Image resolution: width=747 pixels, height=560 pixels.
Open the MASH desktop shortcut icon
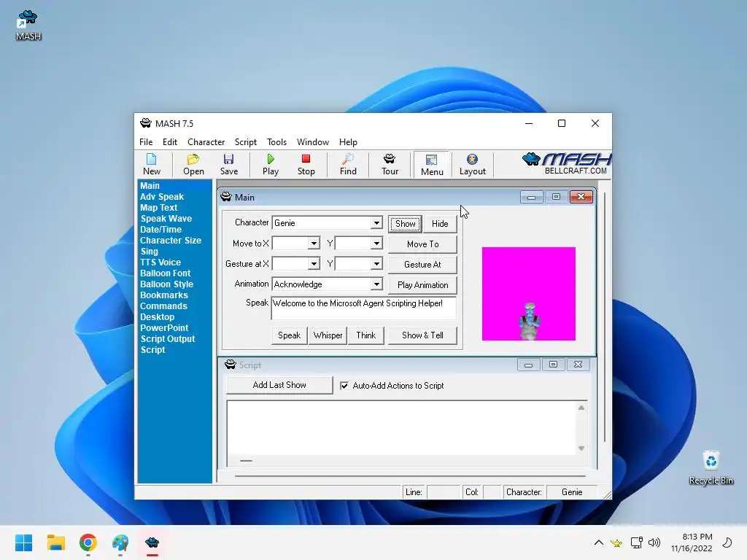click(28, 26)
